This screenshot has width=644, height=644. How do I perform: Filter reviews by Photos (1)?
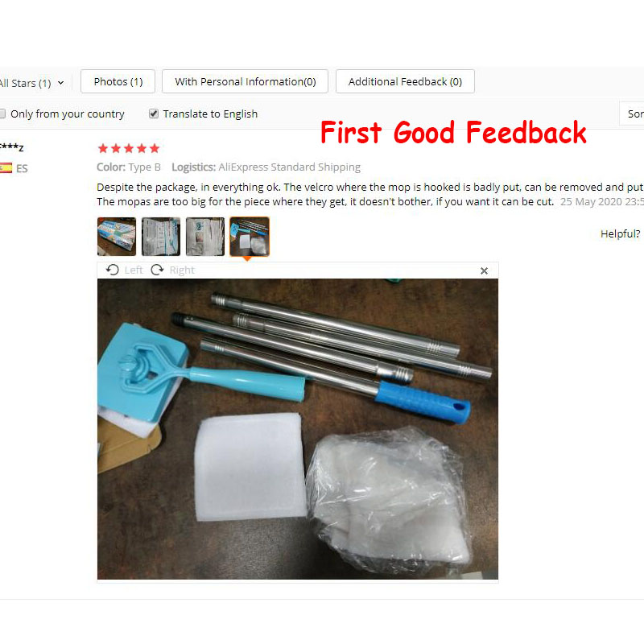[x=118, y=81]
